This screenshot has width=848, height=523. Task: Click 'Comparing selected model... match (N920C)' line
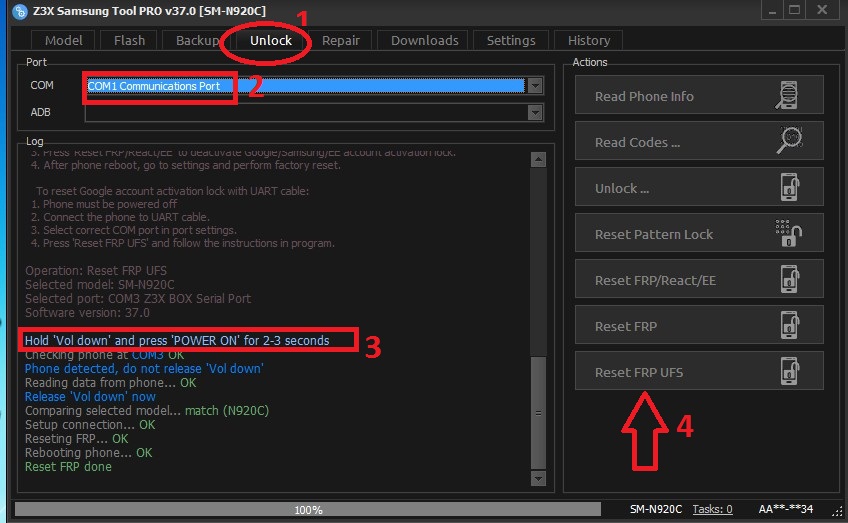[x=147, y=411]
